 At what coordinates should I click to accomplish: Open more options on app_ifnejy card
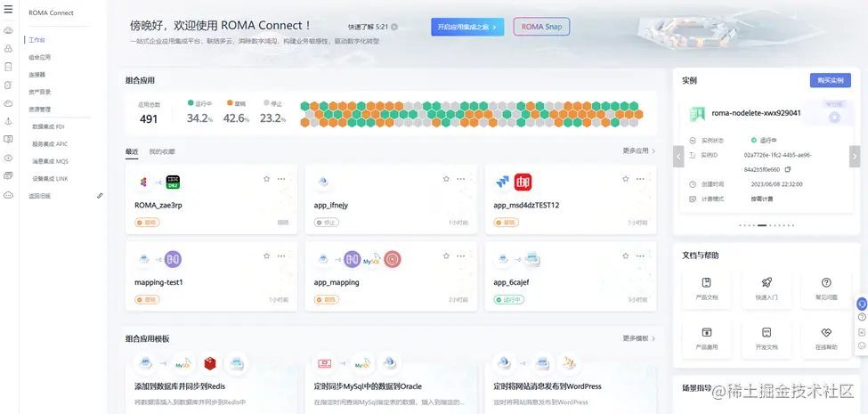(x=461, y=179)
